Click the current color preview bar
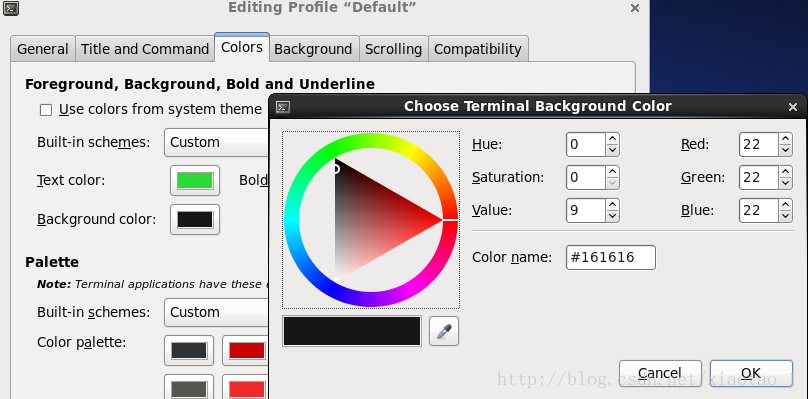Image resolution: width=808 pixels, height=399 pixels. coord(352,331)
